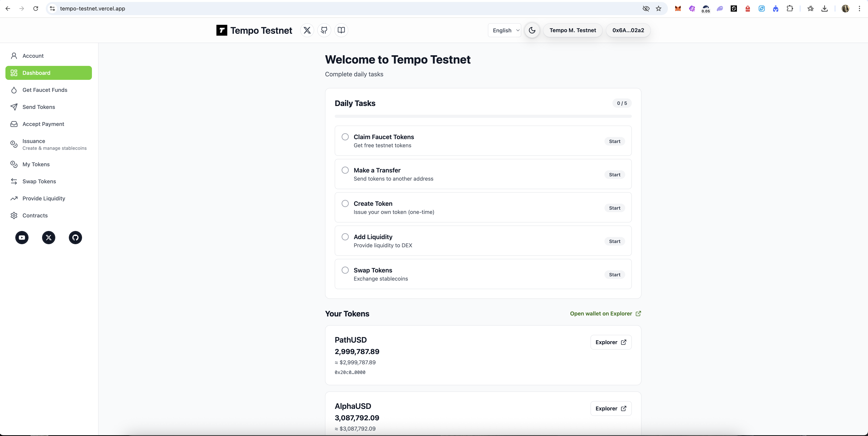Click the 0x6A...02a2 wallet address button
Screen dimensions: 868x436
(628, 30)
